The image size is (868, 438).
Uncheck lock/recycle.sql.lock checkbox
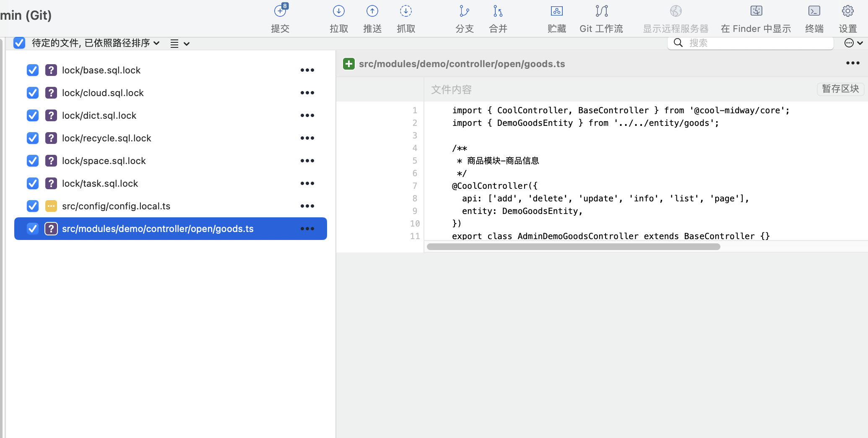(33, 138)
